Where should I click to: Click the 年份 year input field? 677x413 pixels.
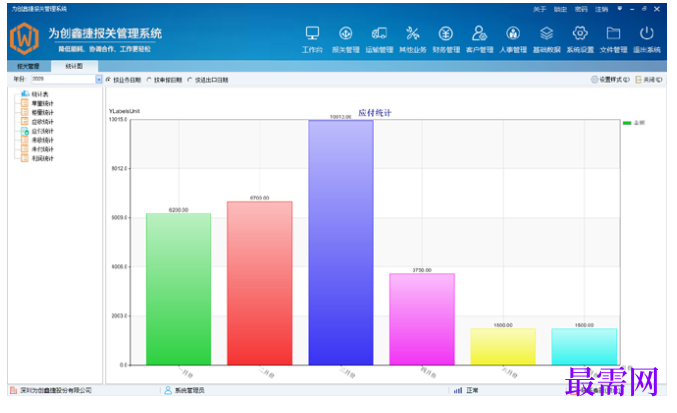(63, 79)
